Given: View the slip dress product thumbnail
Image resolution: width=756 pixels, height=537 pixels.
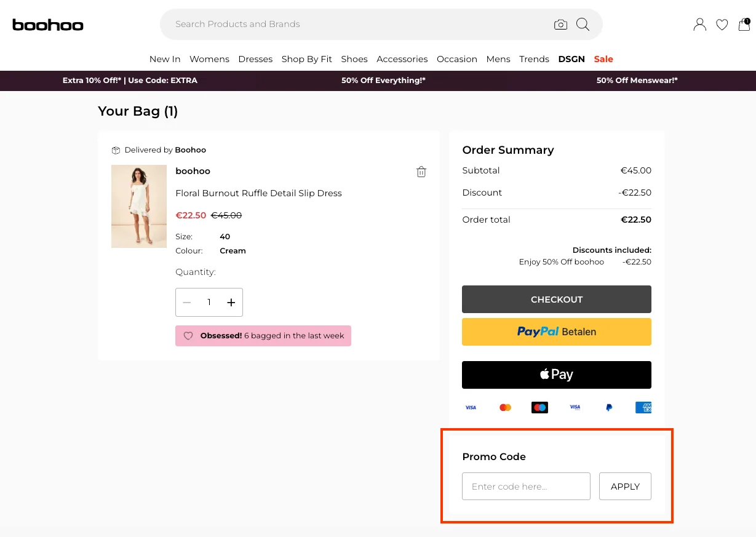Looking at the screenshot, I should click(138, 206).
